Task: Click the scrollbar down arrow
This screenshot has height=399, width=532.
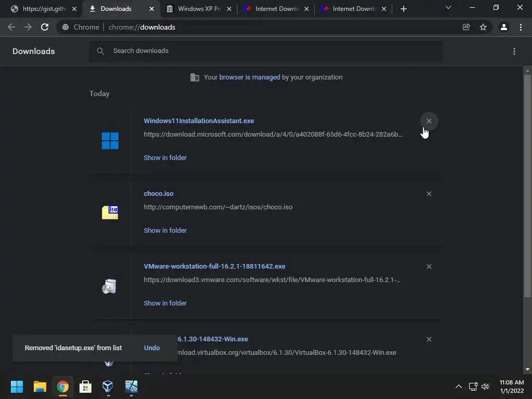Action: [x=527, y=369]
